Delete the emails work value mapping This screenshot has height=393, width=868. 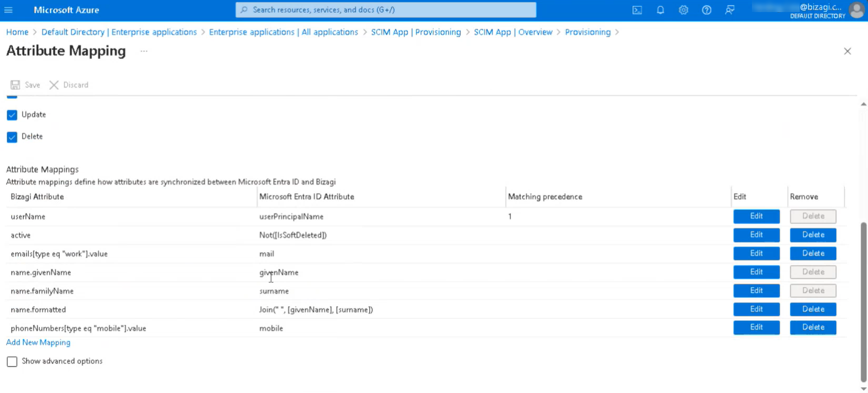click(x=813, y=253)
